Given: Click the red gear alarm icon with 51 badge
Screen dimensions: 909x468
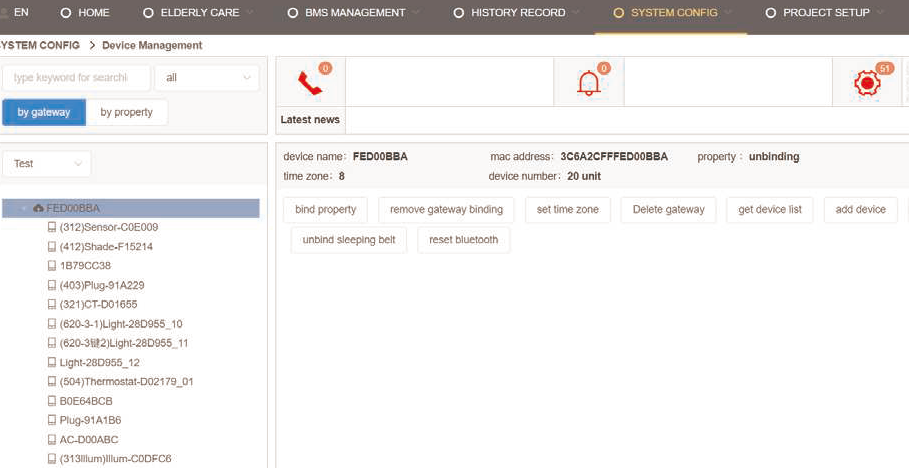Looking at the screenshot, I should point(867,83).
